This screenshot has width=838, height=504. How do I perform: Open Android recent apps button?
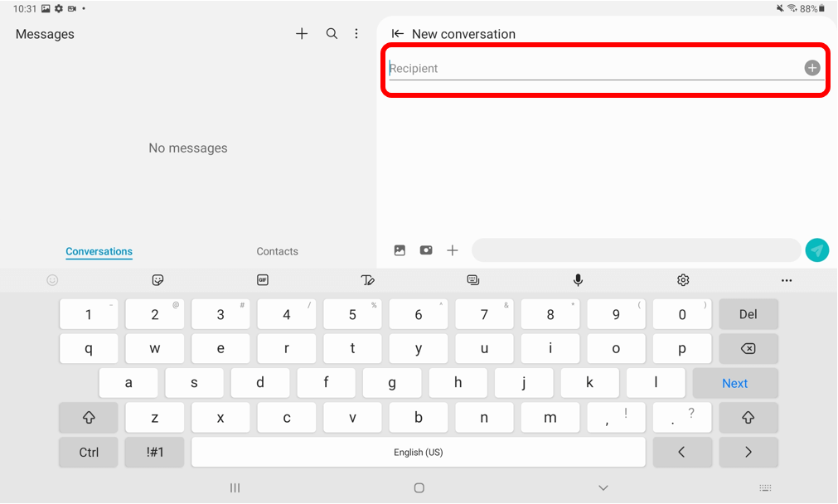(235, 487)
